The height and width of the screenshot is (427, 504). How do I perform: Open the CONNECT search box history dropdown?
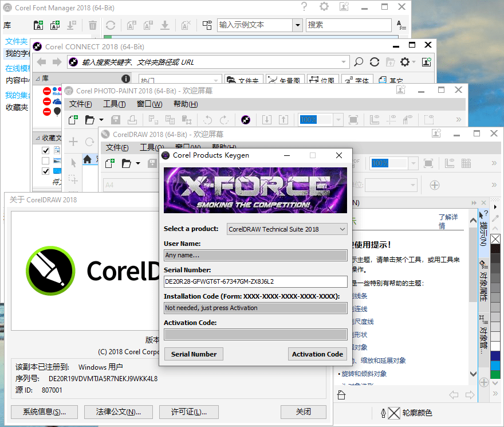point(344,62)
